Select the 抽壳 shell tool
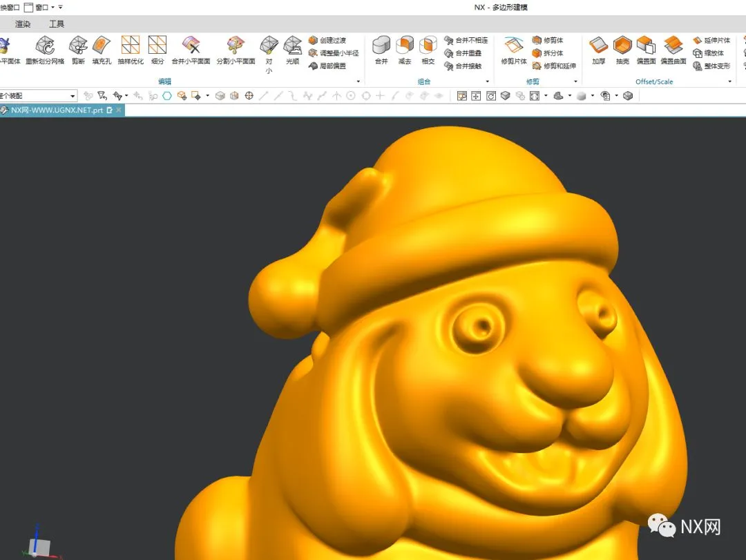 pyautogui.click(x=622, y=50)
